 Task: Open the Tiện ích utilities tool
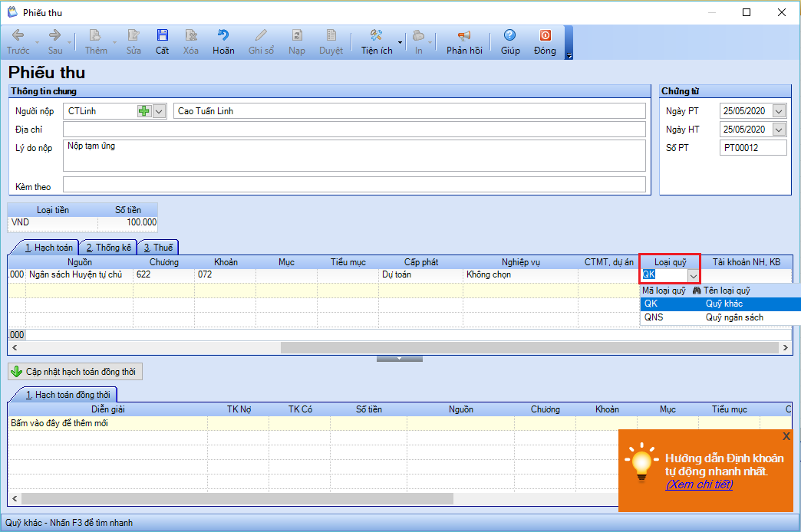pyautogui.click(x=376, y=41)
